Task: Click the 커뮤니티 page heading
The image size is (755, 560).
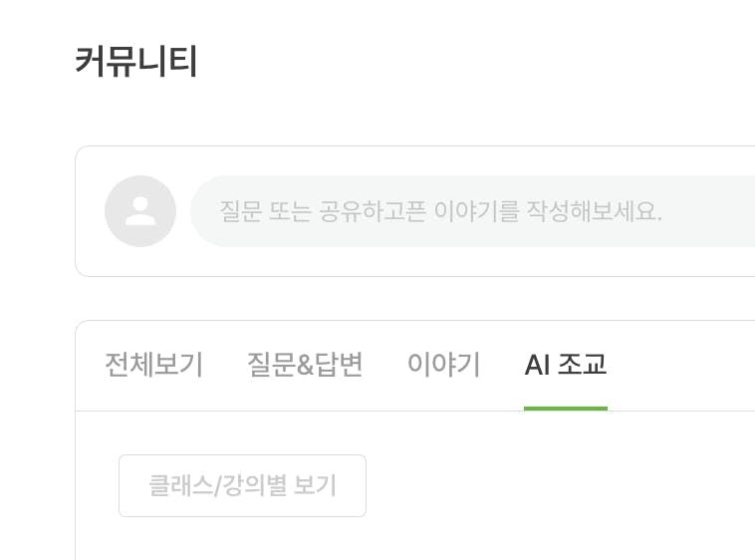Action: pos(136,61)
